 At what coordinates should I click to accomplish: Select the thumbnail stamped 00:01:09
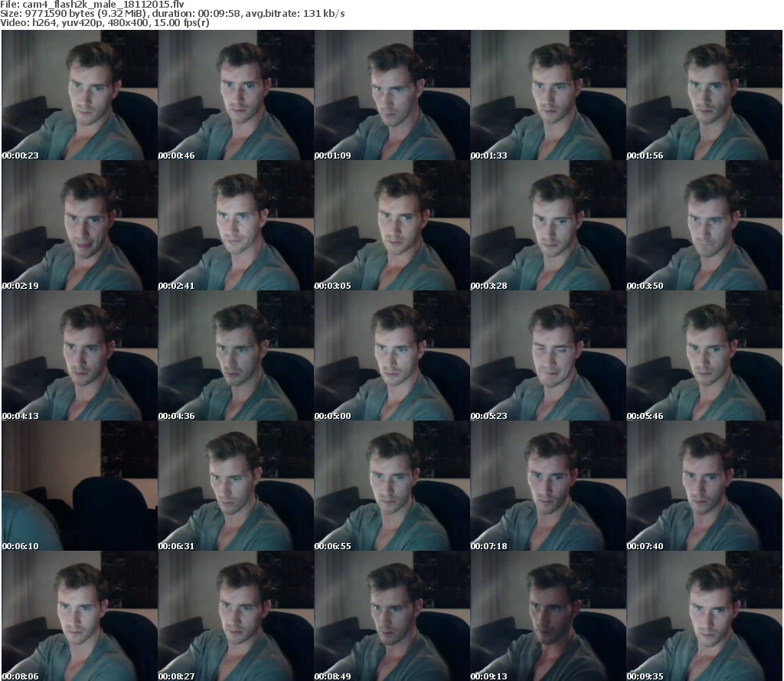point(392,95)
